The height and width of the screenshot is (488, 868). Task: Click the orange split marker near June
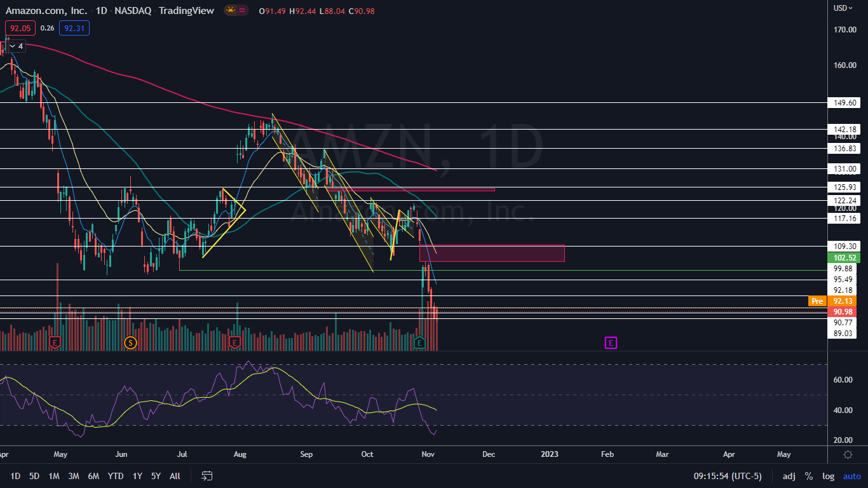[x=130, y=342]
